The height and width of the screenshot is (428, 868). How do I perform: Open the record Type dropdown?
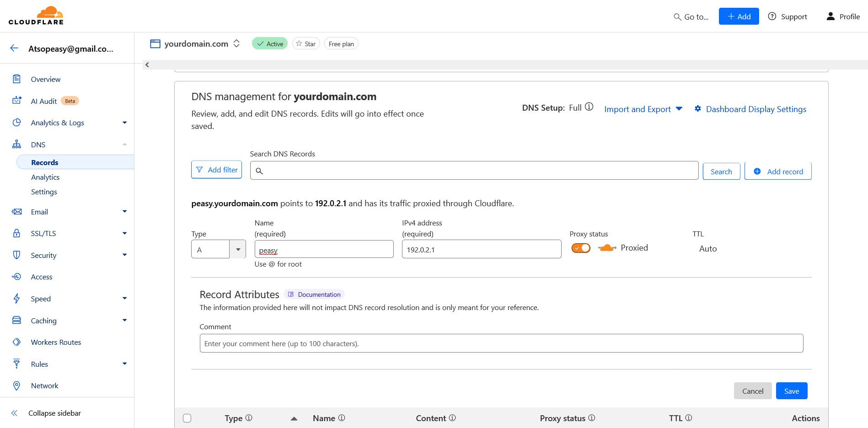coord(238,250)
